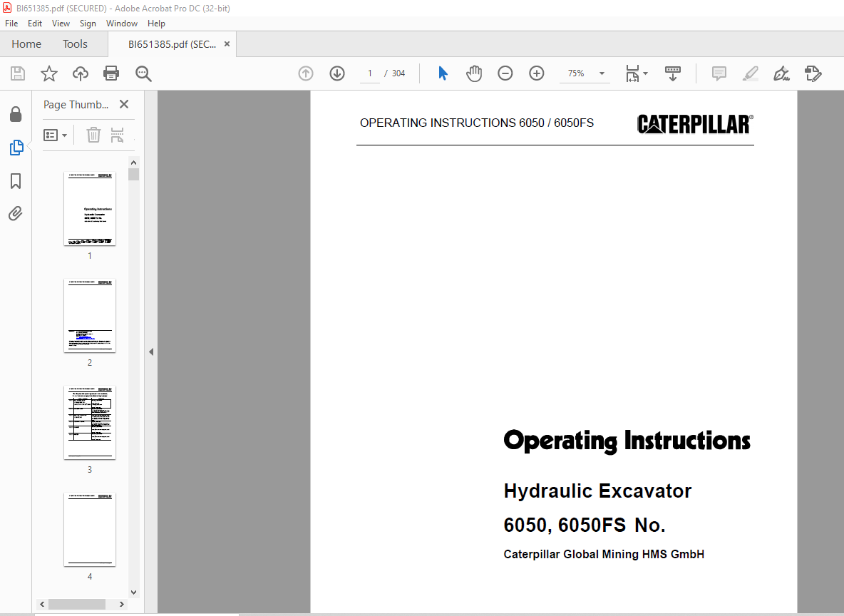Image resolution: width=844 pixels, height=616 pixels.
Task: Click the scrolling mode download icon
Action: click(x=673, y=73)
